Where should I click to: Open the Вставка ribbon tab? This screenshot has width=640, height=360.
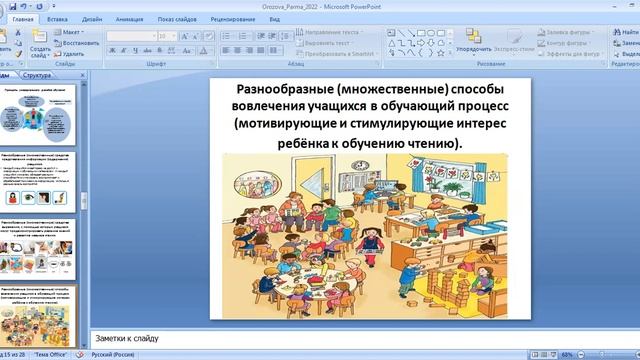57,19
